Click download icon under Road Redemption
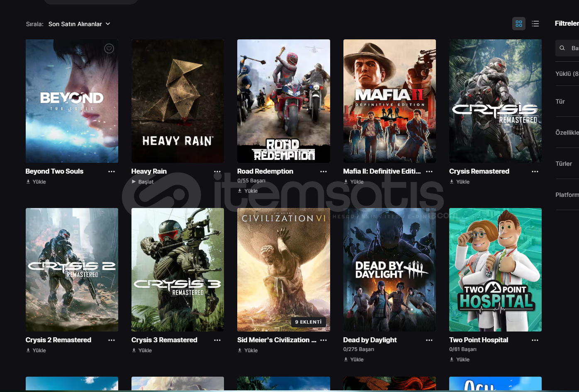This screenshot has width=579, height=392. click(x=240, y=191)
